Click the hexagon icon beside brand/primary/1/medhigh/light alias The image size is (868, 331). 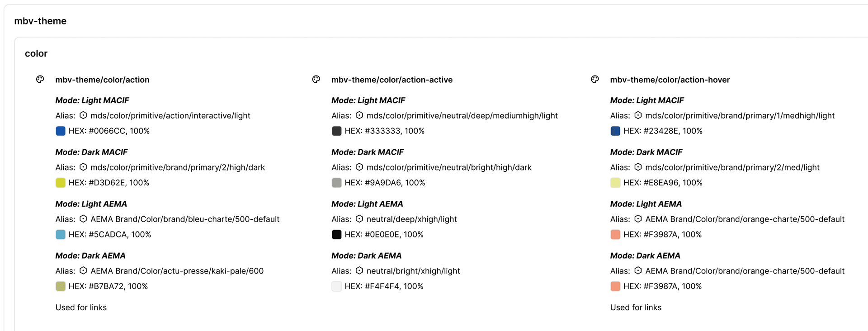point(638,115)
